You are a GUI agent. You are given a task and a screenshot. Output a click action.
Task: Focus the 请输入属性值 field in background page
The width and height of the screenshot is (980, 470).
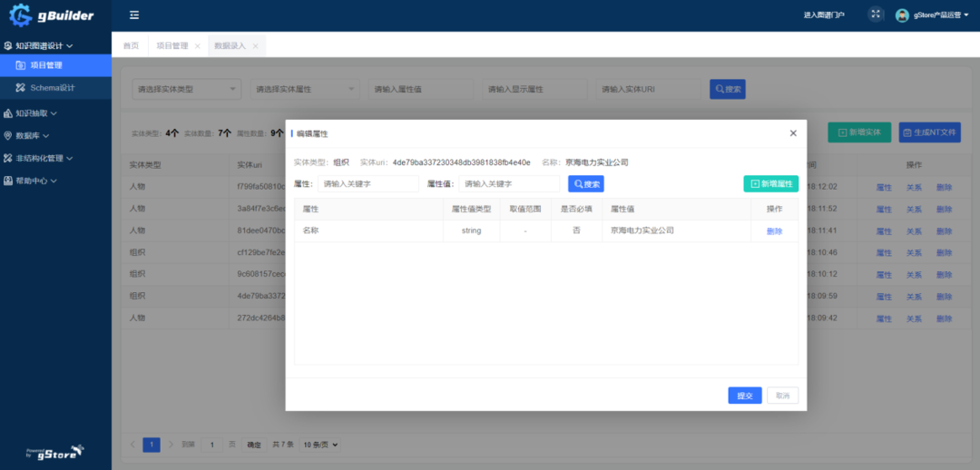click(x=421, y=90)
